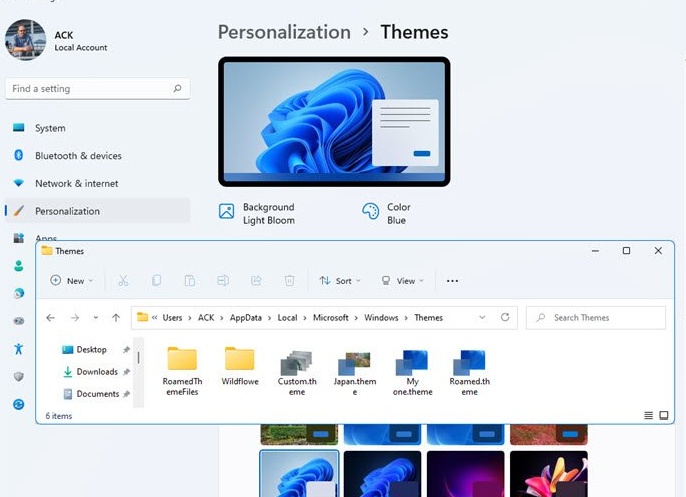Select the Custom.theme file
The width and height of the screenshot is (686, 497).
297,372
